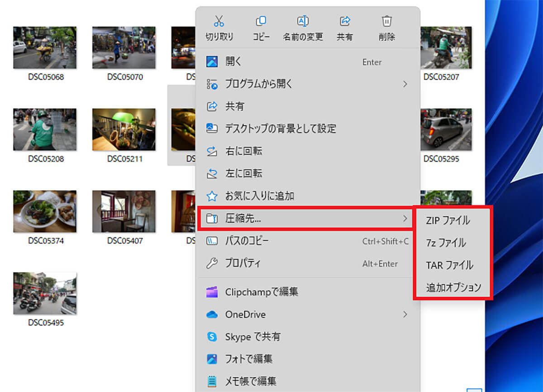The width and height of the screenshot is (543, 392).
Task: Rotate image right with 右に回転
Action: tap(243, 151)
